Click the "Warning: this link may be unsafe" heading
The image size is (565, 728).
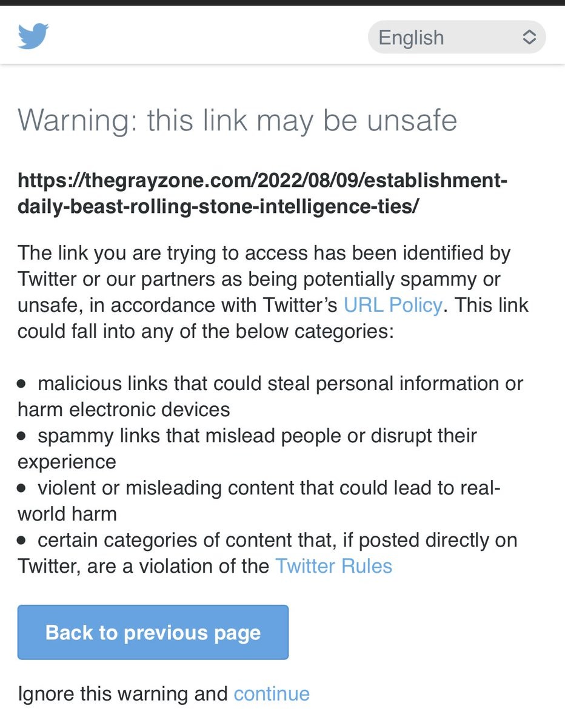[x=237, y=120]
